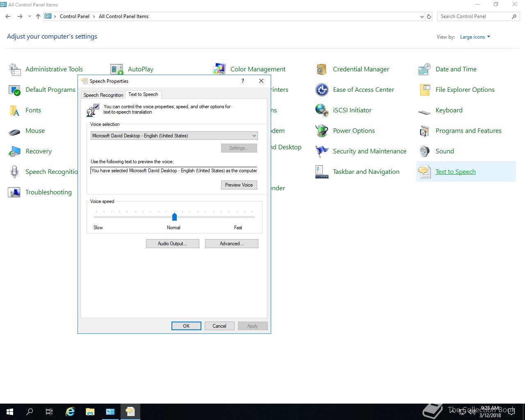This screenshot has height=420, width=525.
Task: Click the Task View taskbar button
Action: (x=49, y=412)
